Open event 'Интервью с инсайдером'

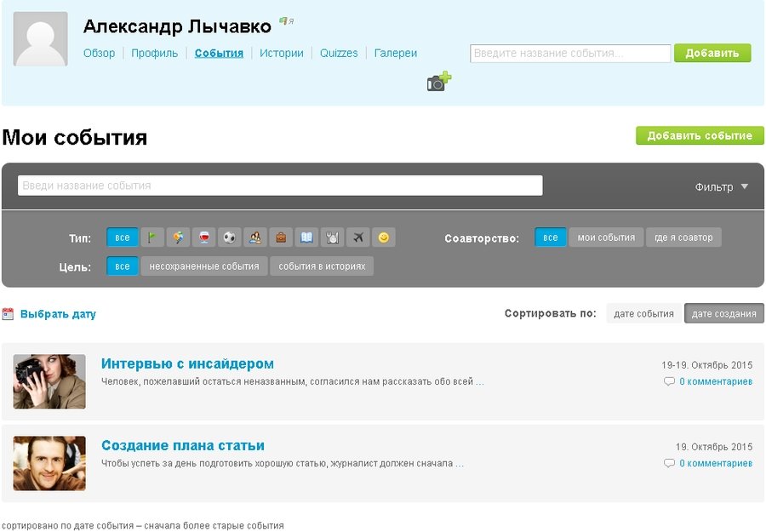click(187, 363)
